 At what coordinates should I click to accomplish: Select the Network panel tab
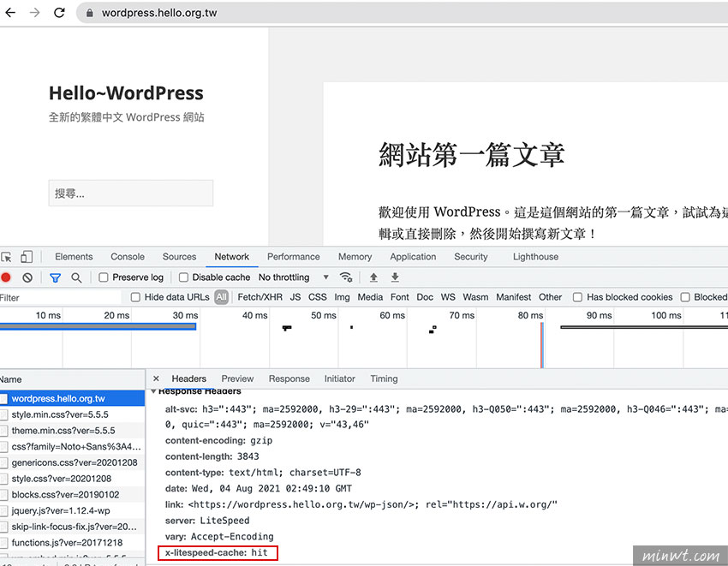(232, 257)
